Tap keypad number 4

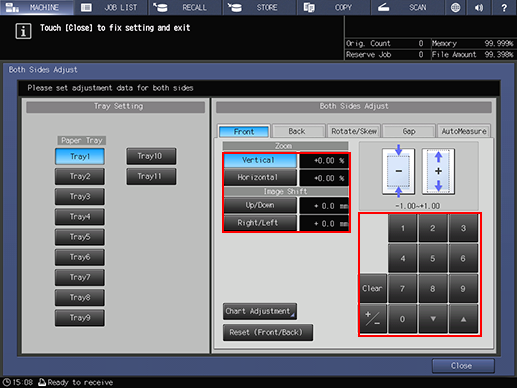pos(403,258)
